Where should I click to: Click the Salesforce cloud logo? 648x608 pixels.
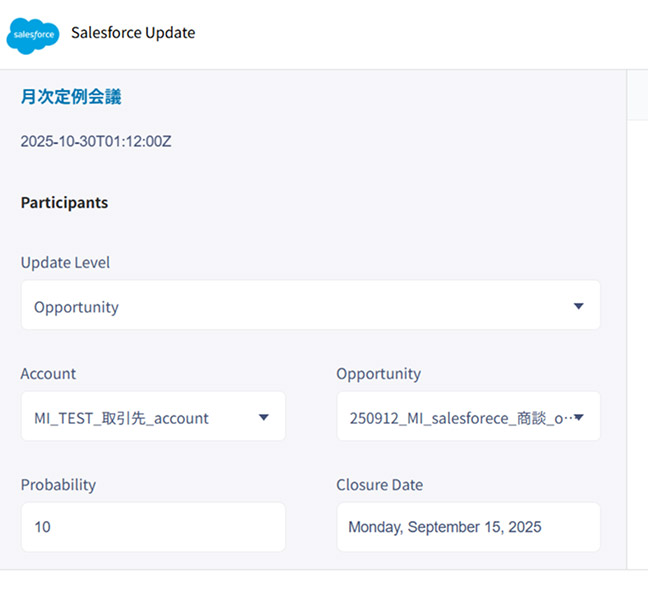click(x=33, y=34)
